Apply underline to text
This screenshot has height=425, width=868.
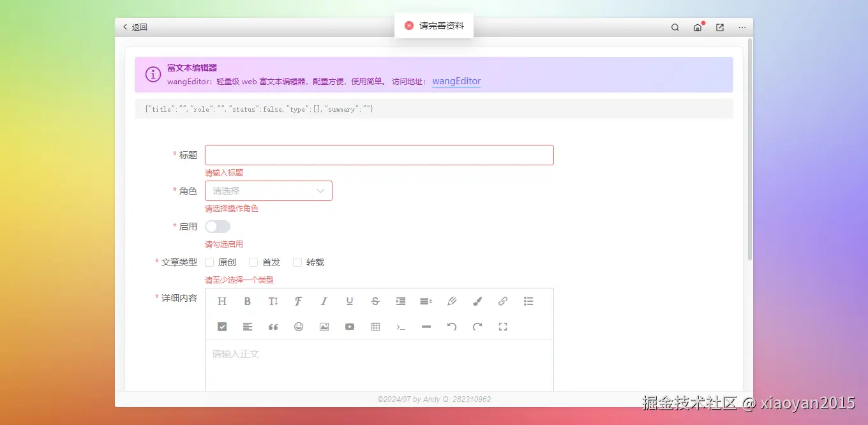(349, 301)
